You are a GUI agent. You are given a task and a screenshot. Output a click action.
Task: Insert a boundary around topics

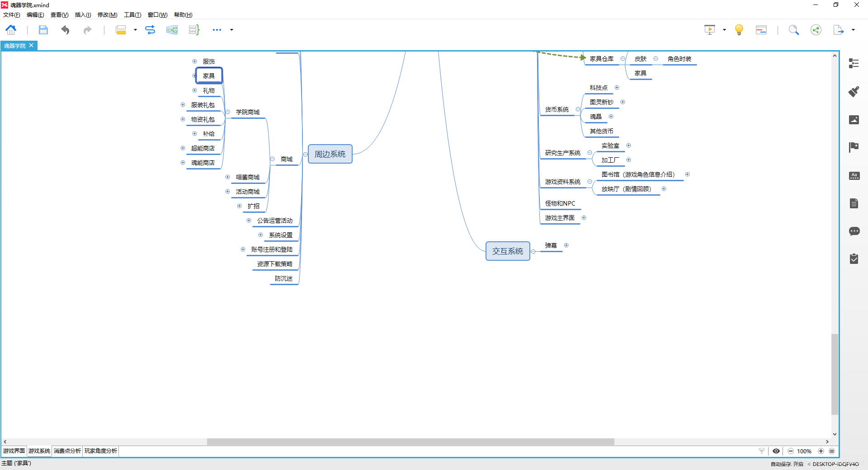click(172, 30)
